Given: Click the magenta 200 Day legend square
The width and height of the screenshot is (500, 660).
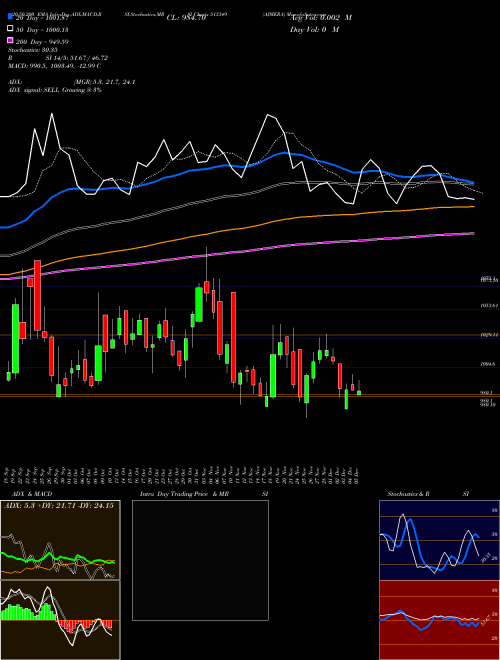Looking at the screenshot, I should point(10,40).
